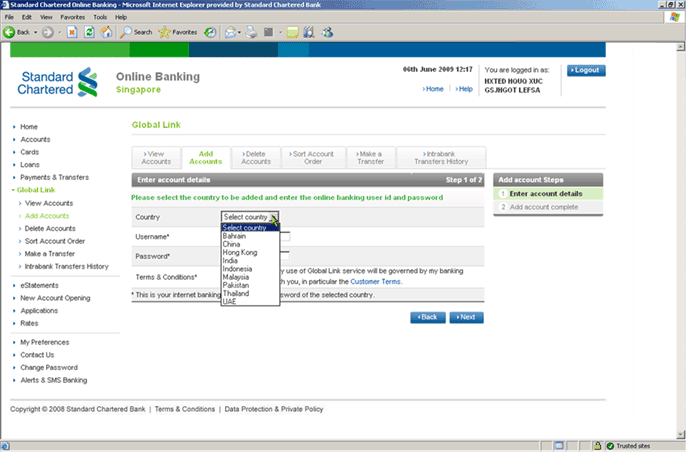Open the Tools menu
Screen dimensions: 686x452
[x=100, y=17]
